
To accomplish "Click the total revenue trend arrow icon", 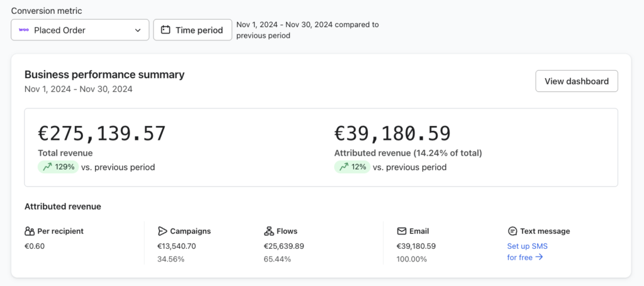I will pyautogui.click(x=47, y=167).
